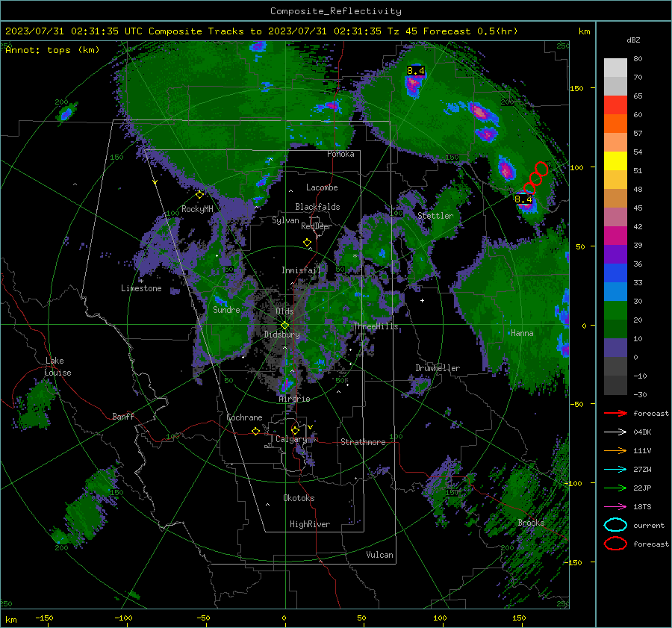Click the magenta 18TS arrow in legend
Image resolution: width=672 pixels, height=628 pixels.
(615, 507)
